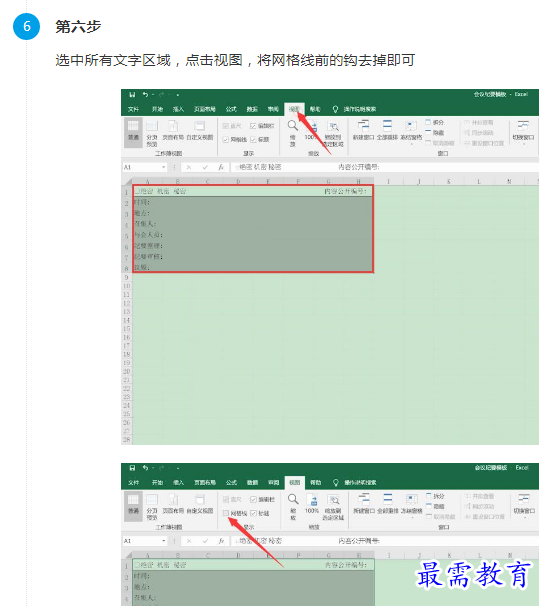Open Page Break Preview in first screenshot
Screen dimensions: 539x606
(x=152, y=133)
